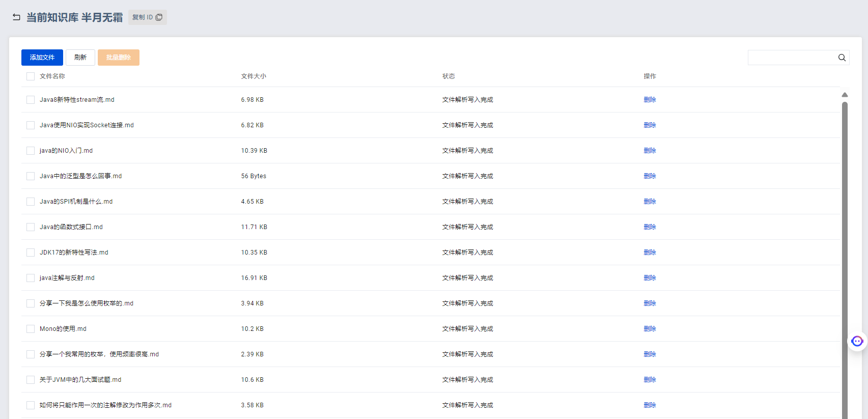Click the 刷新 button

coord(80,58)
